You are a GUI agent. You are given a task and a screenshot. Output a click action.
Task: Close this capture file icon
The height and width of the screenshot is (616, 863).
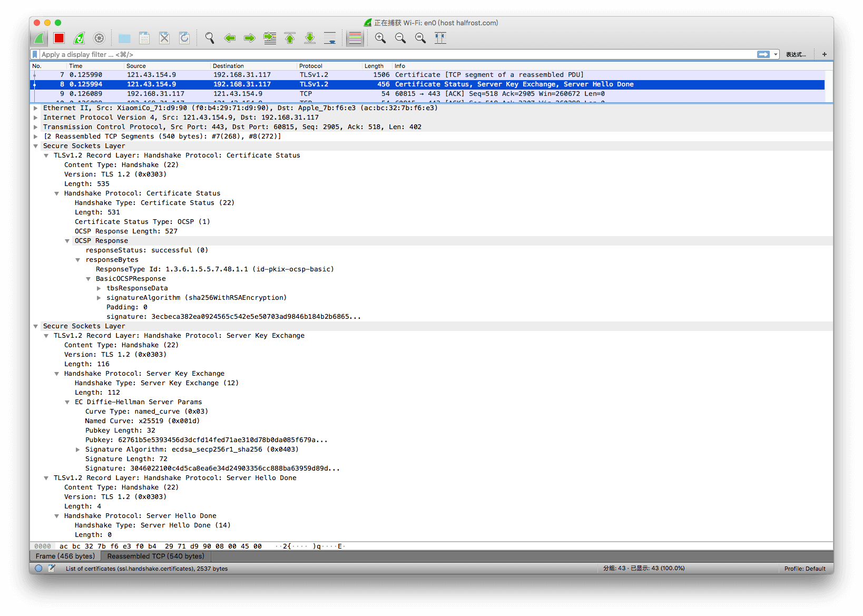click(x=164, y=38)
